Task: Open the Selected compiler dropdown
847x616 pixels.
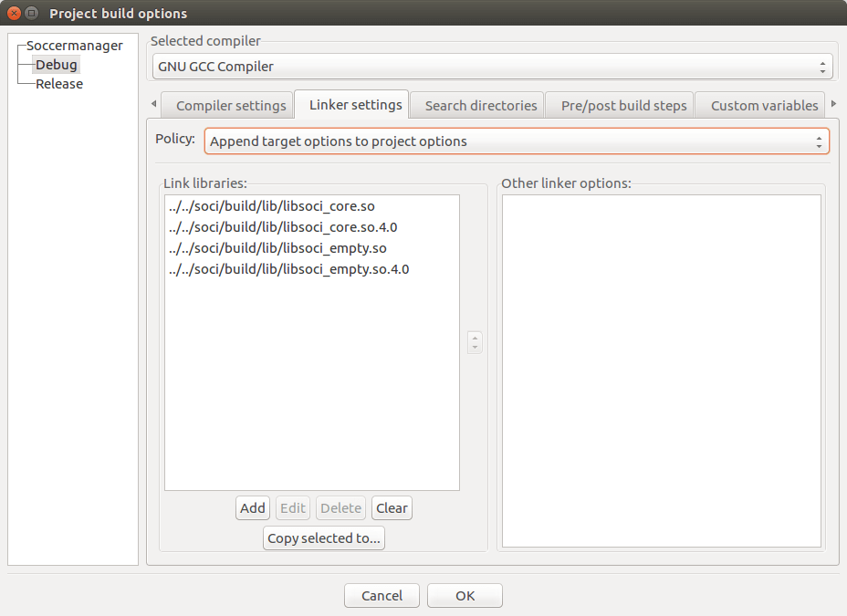Action: (493, 67)
